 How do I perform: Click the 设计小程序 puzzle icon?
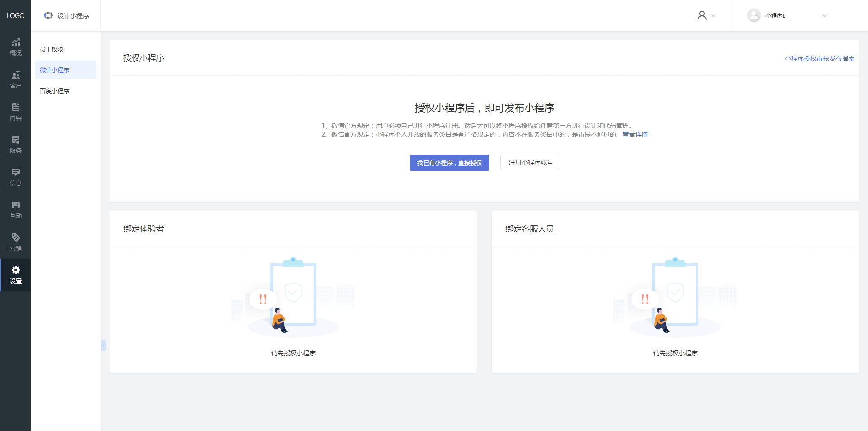point(48,15)
